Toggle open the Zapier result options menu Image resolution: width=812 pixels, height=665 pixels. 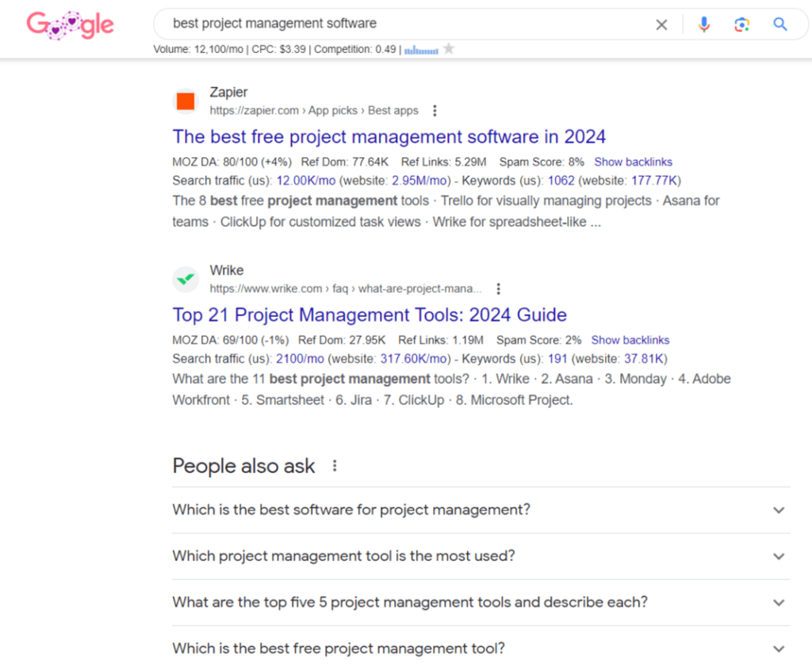point(435,111)
